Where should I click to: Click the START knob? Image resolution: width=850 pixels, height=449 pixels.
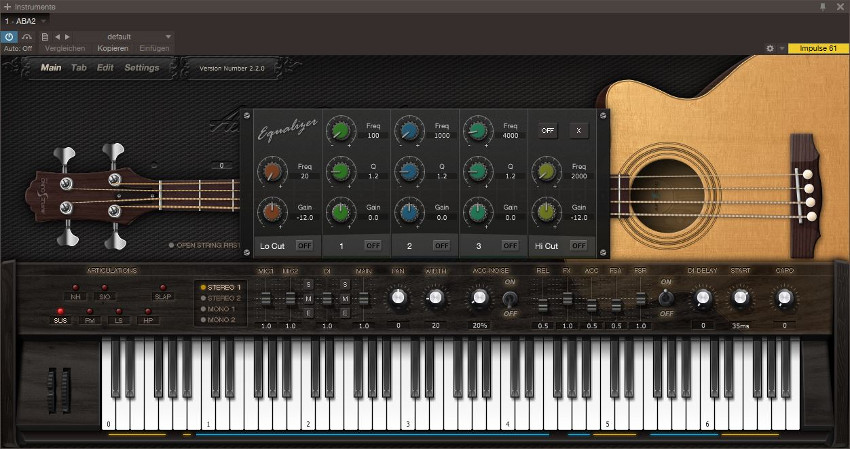pos(740,298)
